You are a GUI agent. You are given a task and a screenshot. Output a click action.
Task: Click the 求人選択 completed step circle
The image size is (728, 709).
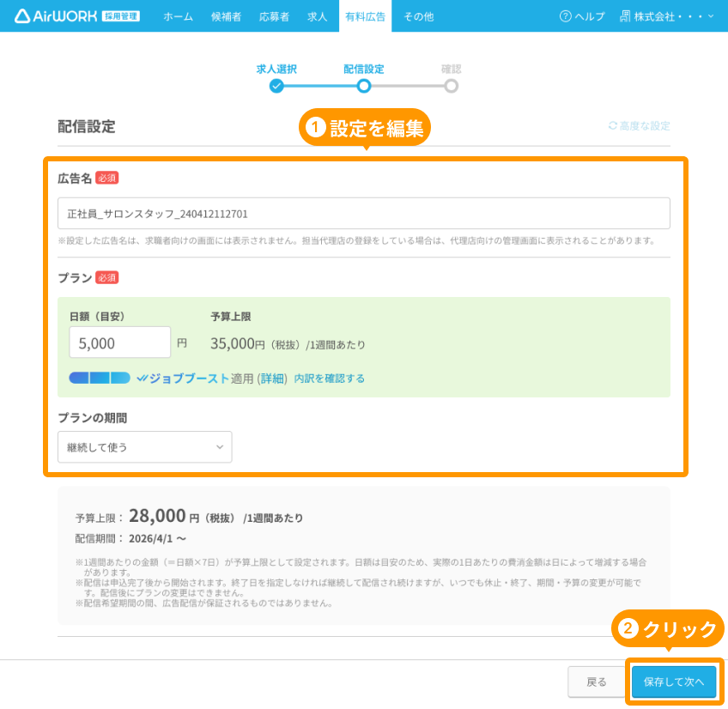[x=276, y=86]
